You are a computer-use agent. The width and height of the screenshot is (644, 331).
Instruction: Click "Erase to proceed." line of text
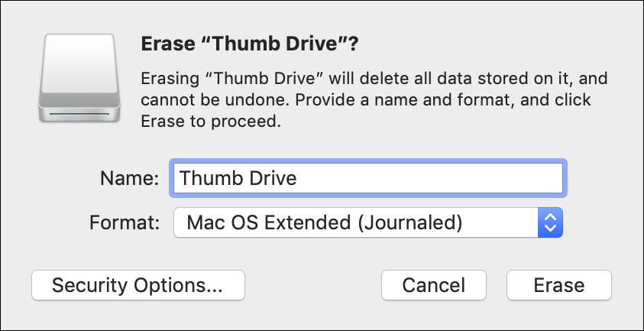pyautogui.click(x=211, y=122)
